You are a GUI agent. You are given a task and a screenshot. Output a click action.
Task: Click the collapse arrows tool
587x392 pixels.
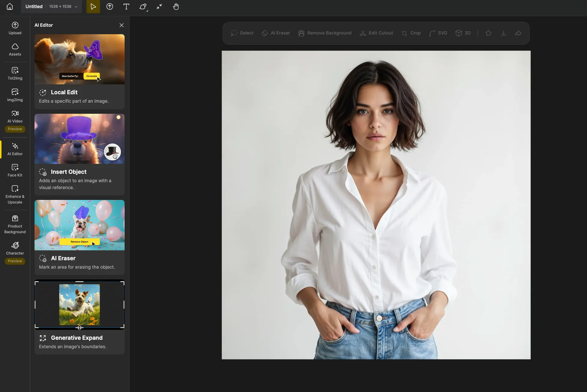(x=159, y=7)
